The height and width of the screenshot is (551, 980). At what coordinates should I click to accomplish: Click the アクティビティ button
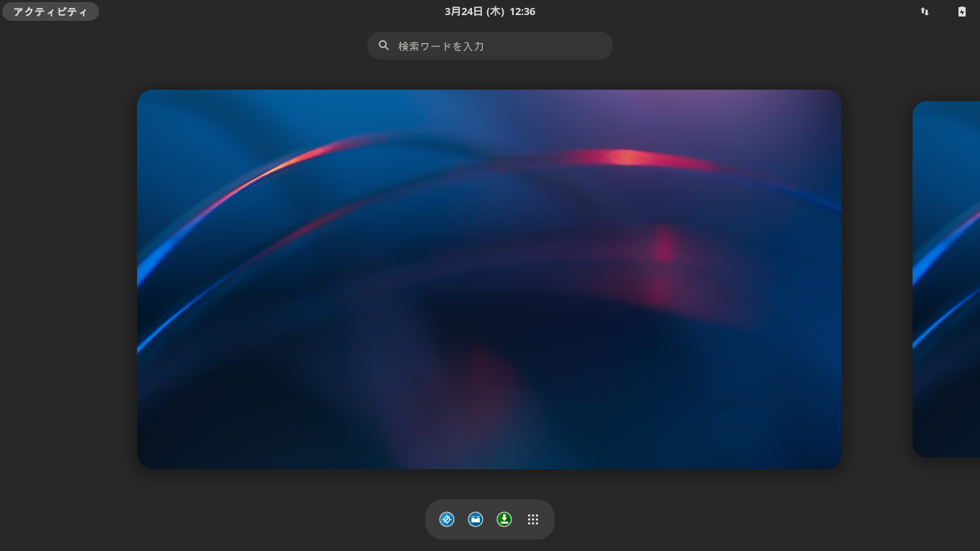tap(50, 11)
